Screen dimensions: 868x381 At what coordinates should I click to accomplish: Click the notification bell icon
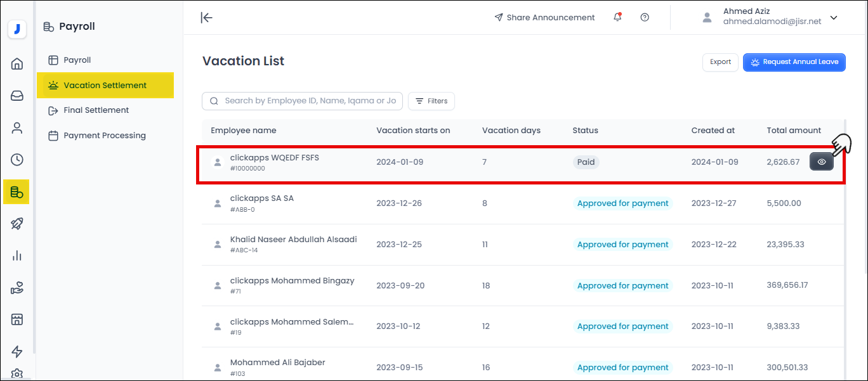pyautogui.click(x=617, y=18)
